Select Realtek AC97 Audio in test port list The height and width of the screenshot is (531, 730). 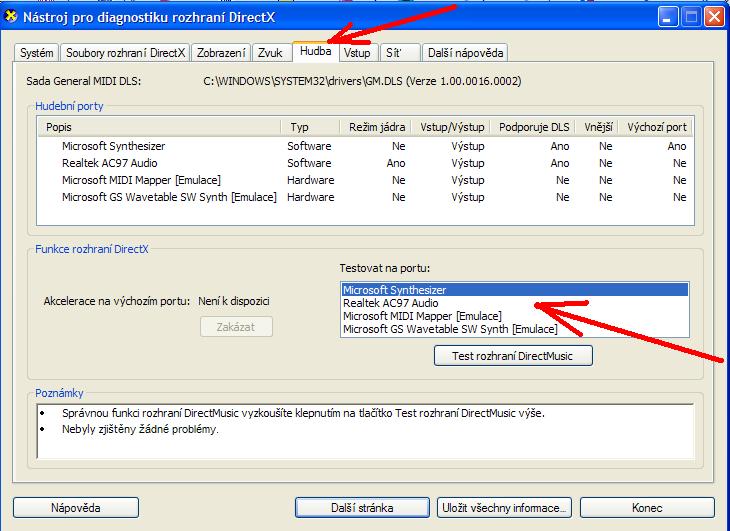point(390,303)
